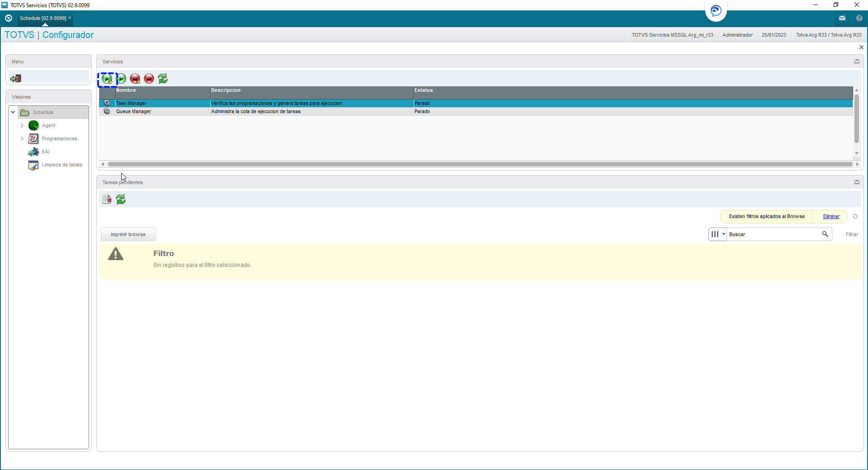Open the mail envelope icon
The height and width of the screenshot is (470, 868).
[842, 18]
